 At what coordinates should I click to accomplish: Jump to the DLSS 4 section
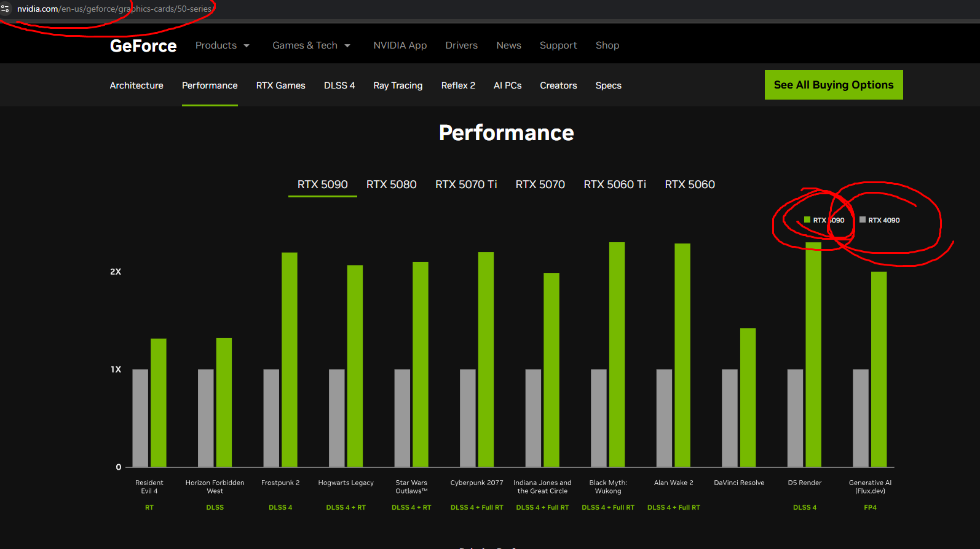click(x=339, y=85)
